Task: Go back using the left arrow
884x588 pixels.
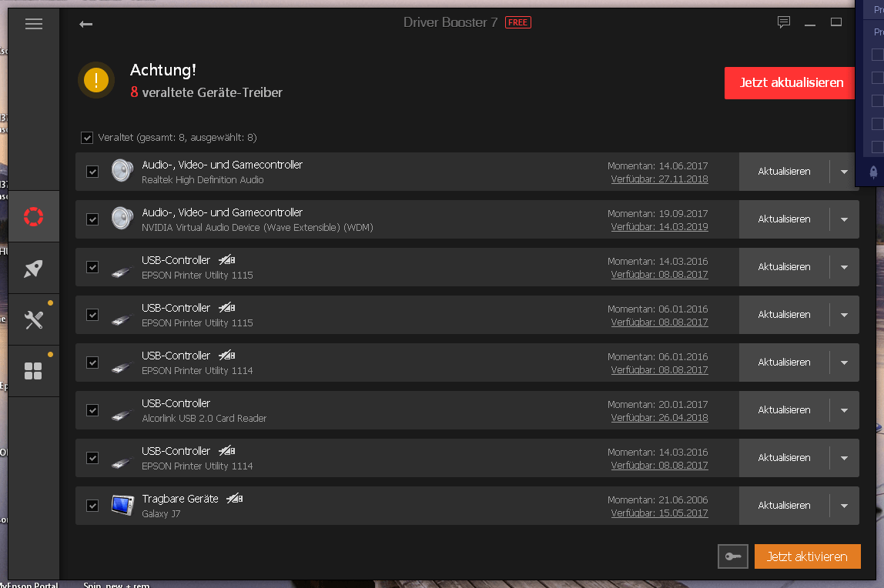Action: pyautogui.click(x=85, y=24)
